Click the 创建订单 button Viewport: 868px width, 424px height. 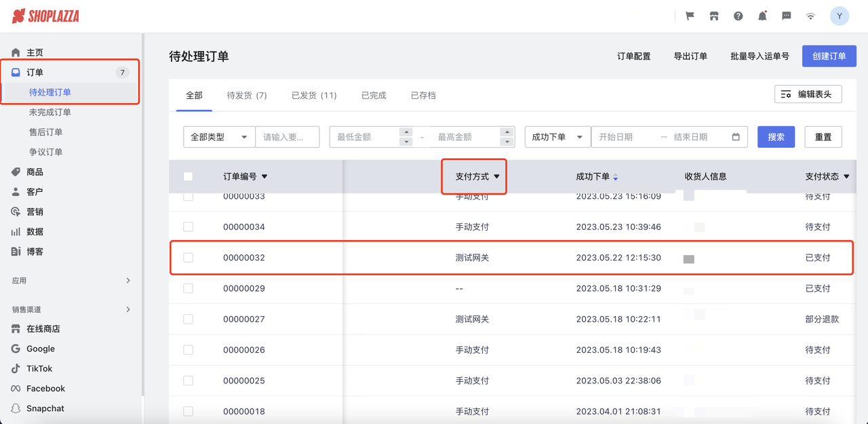(x=829, y=56)
